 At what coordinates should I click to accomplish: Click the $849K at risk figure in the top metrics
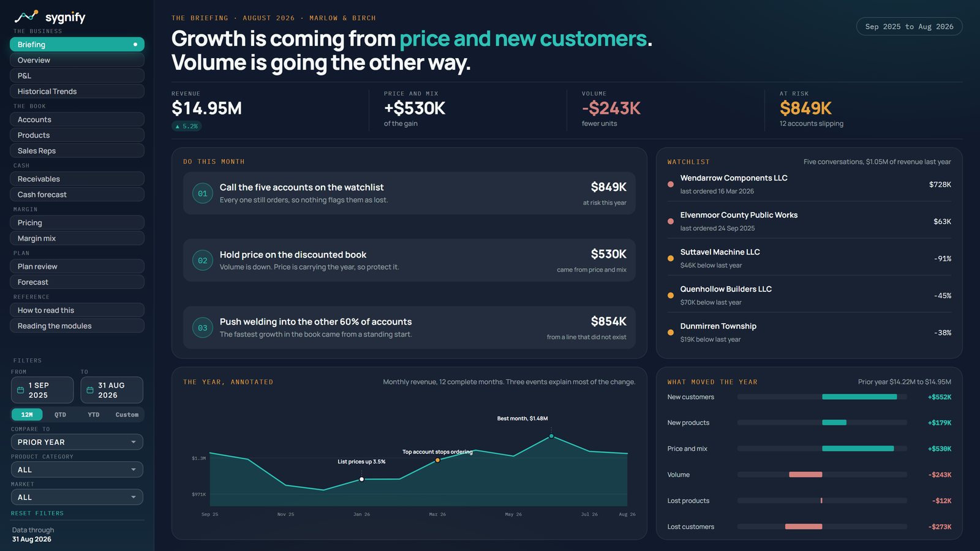(x=805, y=108)
